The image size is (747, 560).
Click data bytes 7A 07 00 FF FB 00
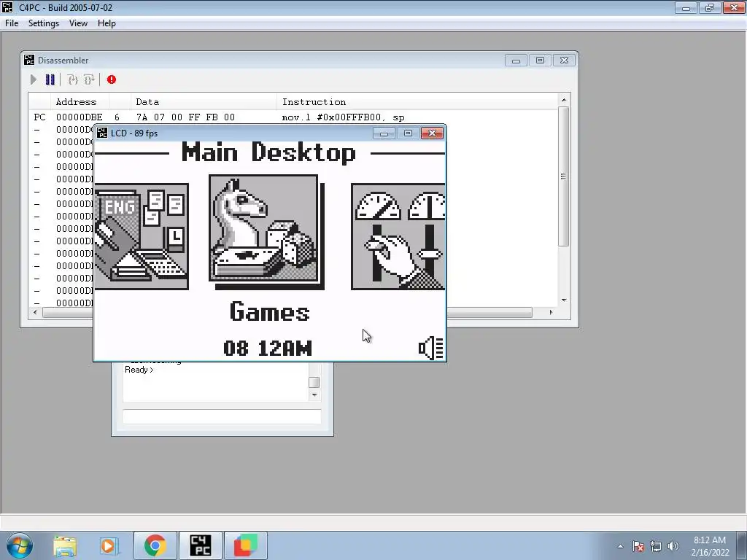pyautogui.click(x=185, y=117)
